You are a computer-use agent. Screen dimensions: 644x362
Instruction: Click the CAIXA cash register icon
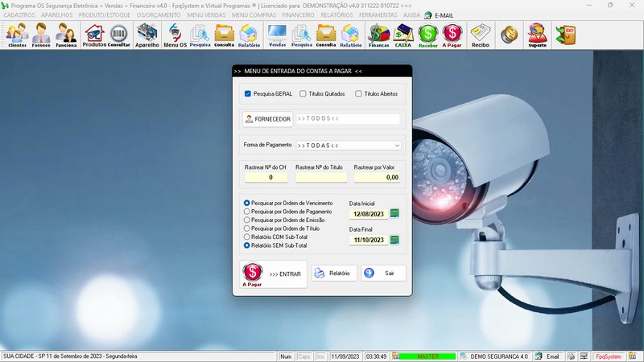403,35
